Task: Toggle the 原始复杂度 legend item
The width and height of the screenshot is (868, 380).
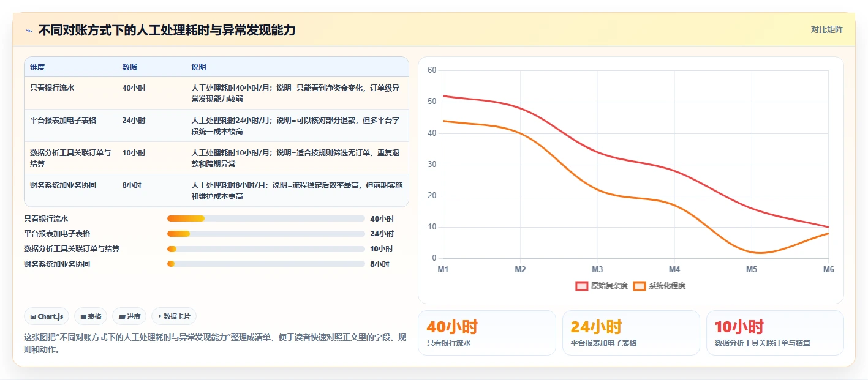Action: coord(602,286)
